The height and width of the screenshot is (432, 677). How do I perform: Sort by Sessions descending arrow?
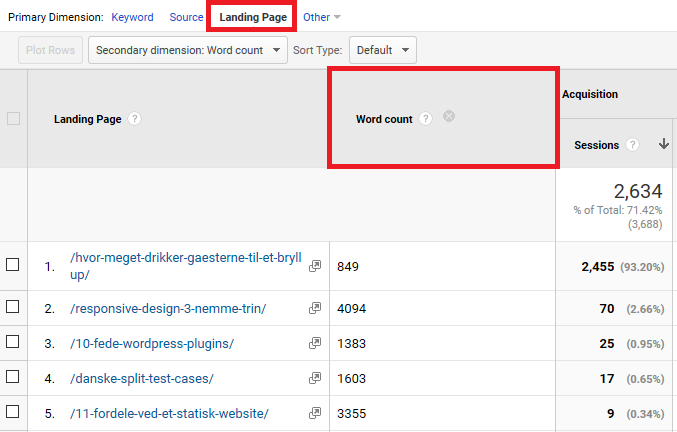pos(663,145)
